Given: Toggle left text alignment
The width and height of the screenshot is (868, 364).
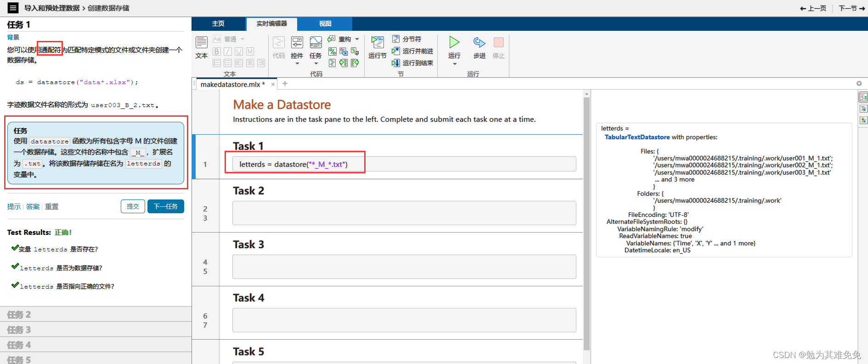Looking at the screenshot, I should (239, 63).
